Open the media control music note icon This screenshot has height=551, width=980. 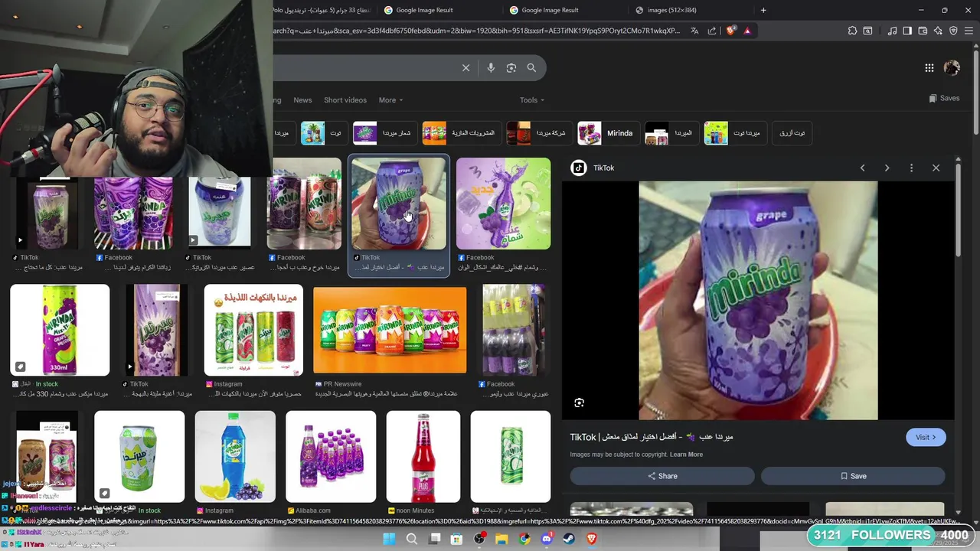(x=892, y=31)
